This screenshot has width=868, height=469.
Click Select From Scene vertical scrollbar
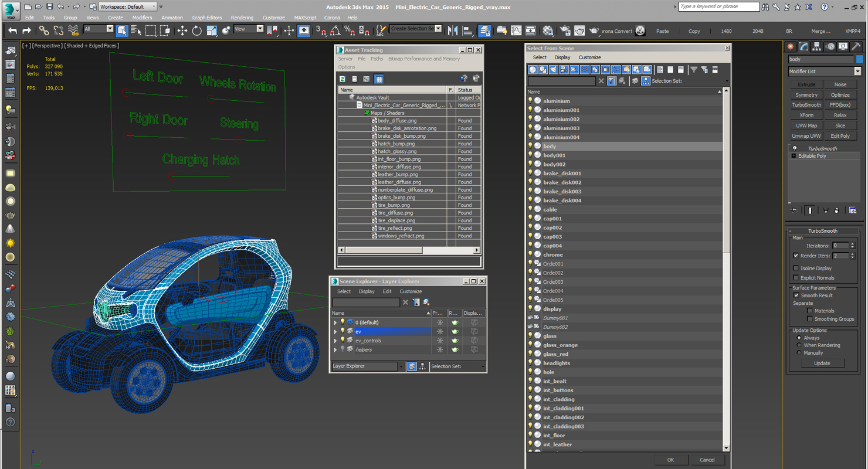tap(726, 270)
